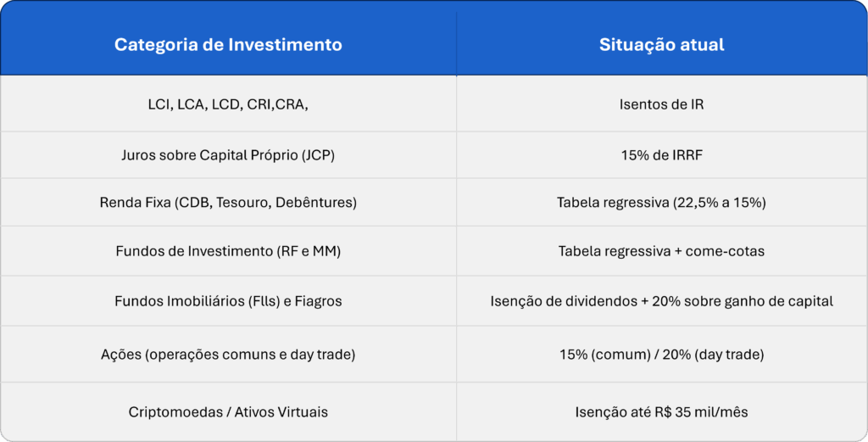868x442 pixels.
Task: Select the 'Isenção de dividendos + 20%' cell
Action: 661,301
